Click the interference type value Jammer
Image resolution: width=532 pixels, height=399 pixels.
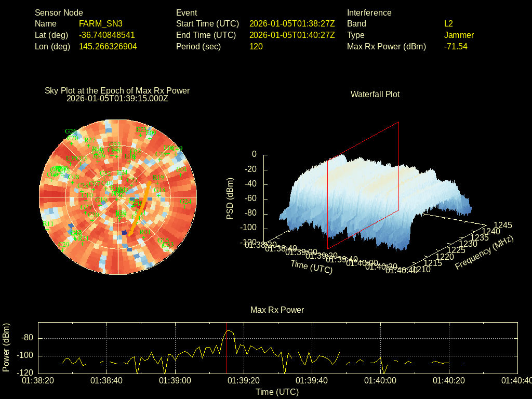coord(459,35)
